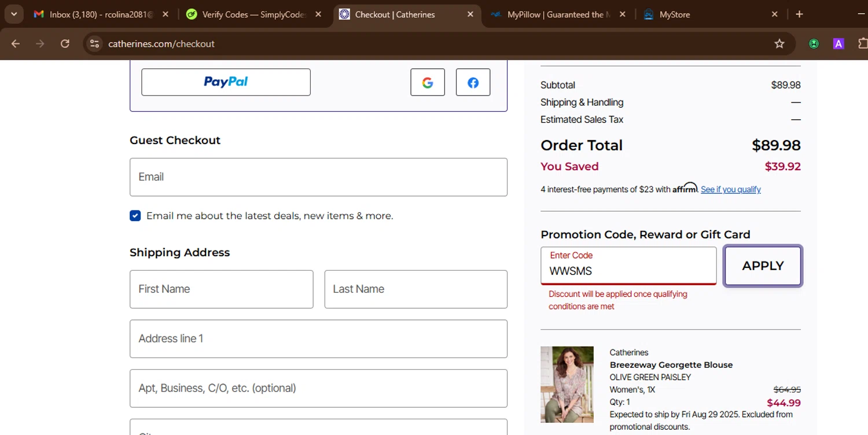Close the MyStore tab
Viewport: 868px width, 435px height.
click(775, 14)
